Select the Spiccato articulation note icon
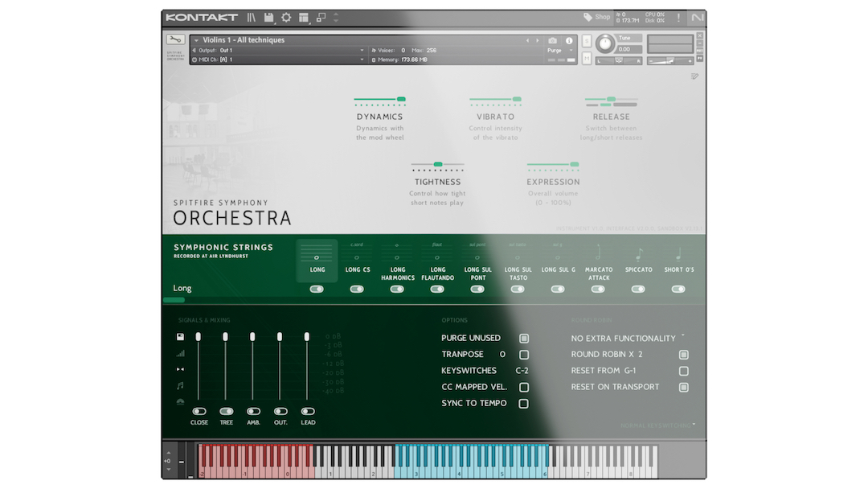Image resolution: width=868 pixels, height=489 pixels. click(639, 253)
